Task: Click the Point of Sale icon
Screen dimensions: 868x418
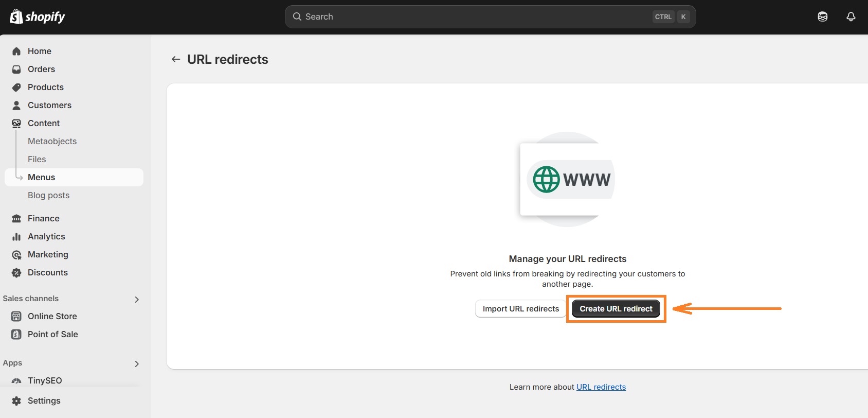Action: click(x=16, y=334)
